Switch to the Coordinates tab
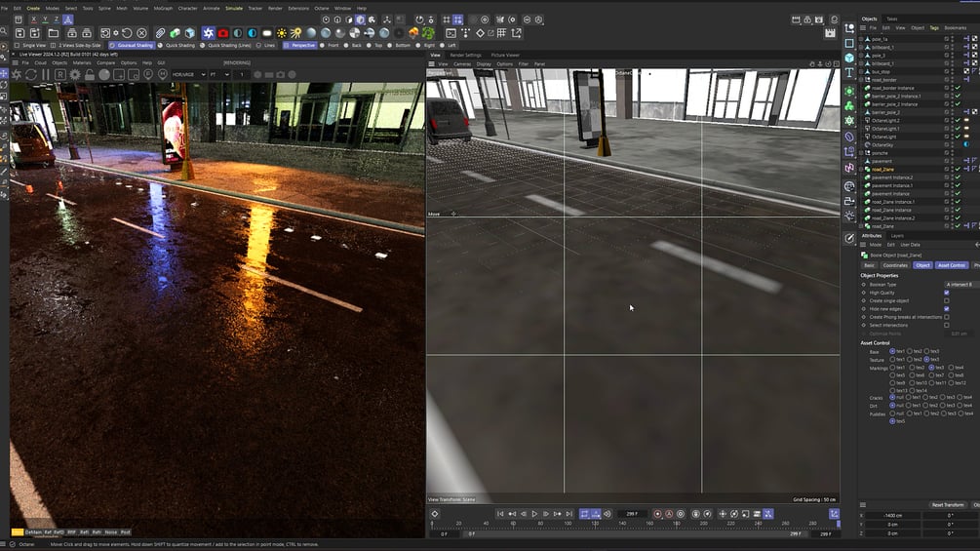Viewport: 980px width, 551px height. pos(895,265)
